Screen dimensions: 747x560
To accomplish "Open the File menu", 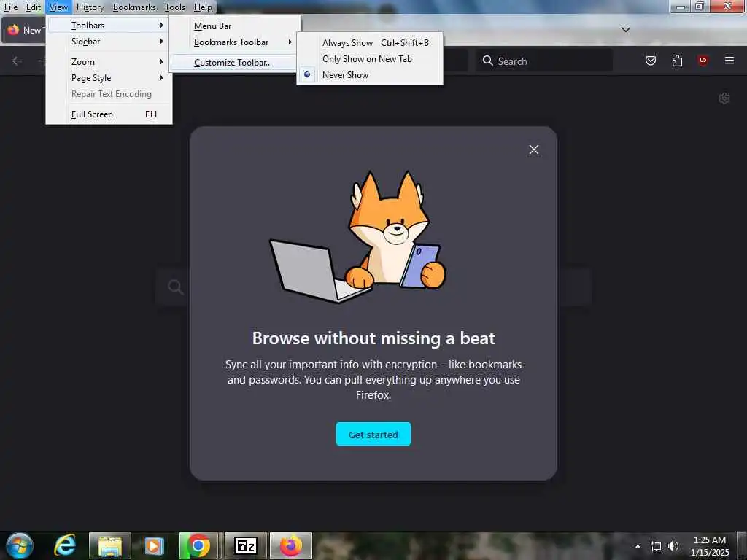I will [x=10, y=7].
